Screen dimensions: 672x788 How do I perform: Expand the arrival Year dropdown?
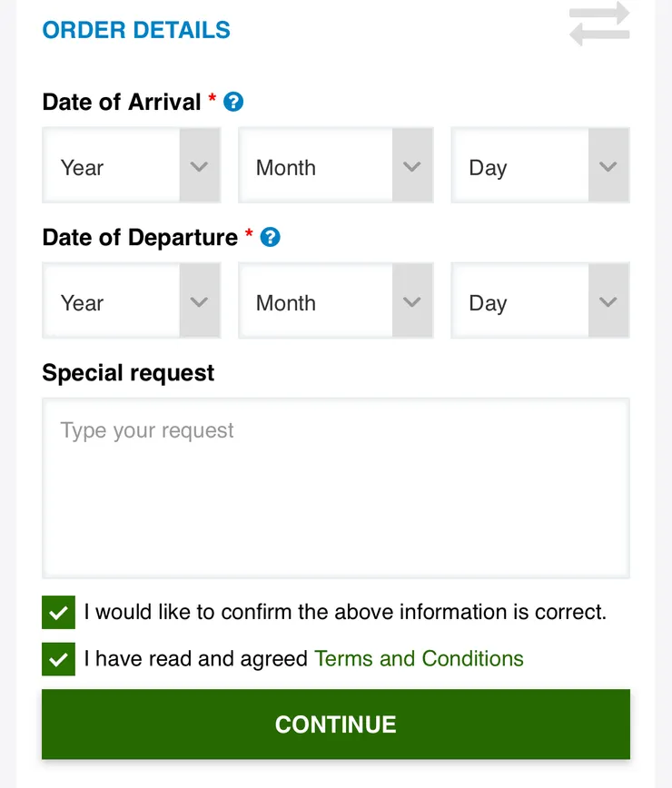[x=132, y=166]
